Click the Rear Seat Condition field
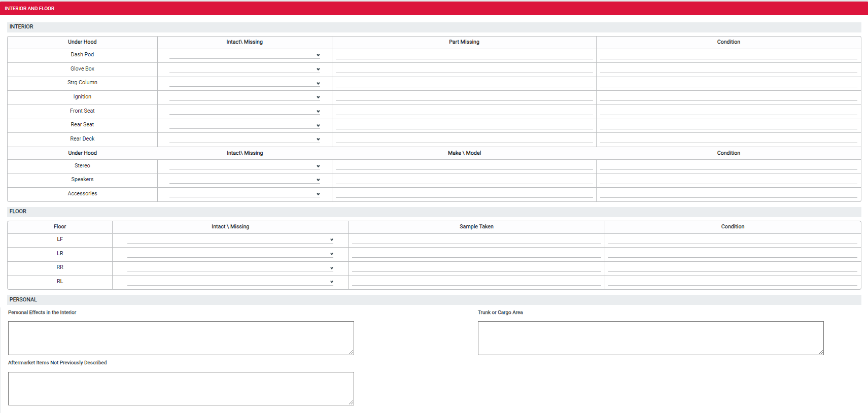868x413 pixels. (728, 125)
